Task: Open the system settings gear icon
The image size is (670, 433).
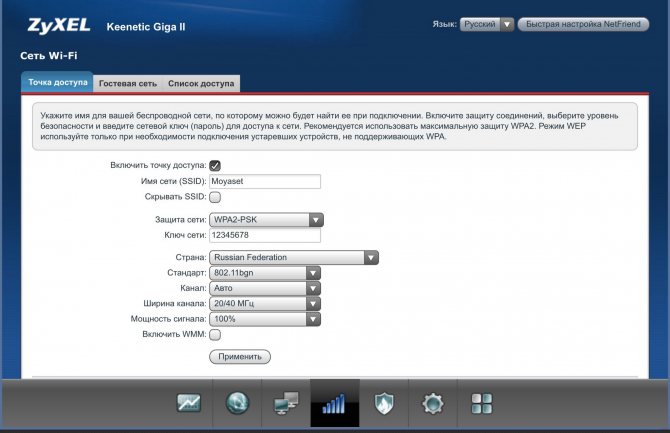Action: pyautogui.click(x=432, y=403)
